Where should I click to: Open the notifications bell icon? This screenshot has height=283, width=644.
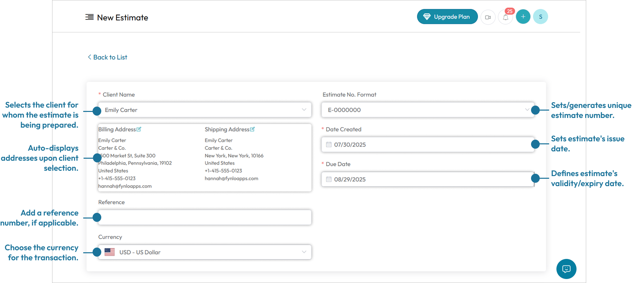(505, 17)
